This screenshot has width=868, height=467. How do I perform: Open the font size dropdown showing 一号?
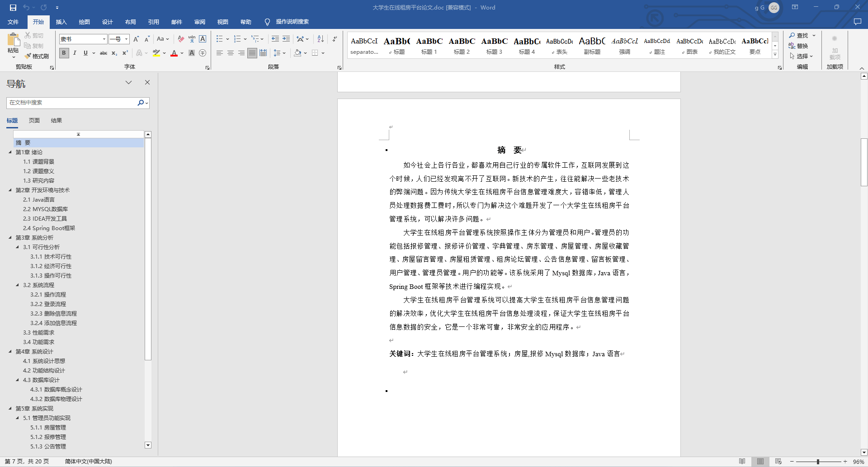[x=126, y=39]
